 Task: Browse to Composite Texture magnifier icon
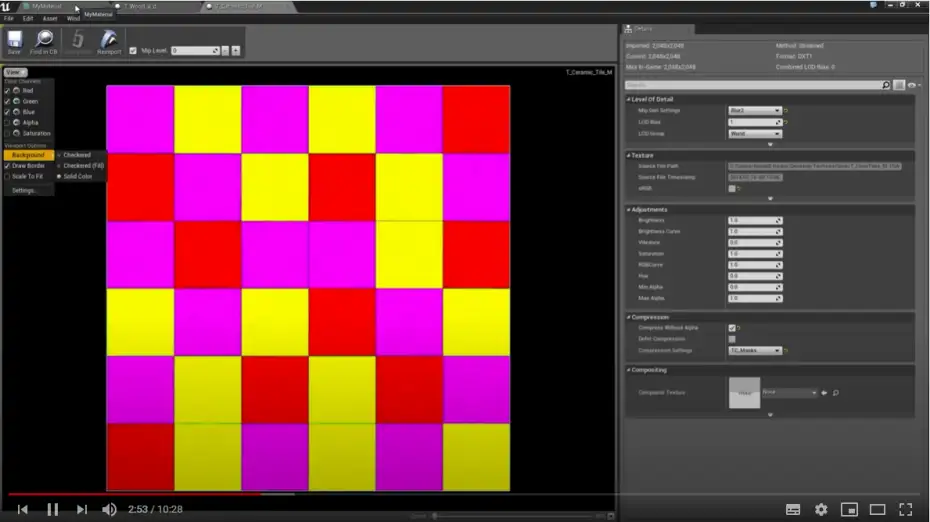836,393
